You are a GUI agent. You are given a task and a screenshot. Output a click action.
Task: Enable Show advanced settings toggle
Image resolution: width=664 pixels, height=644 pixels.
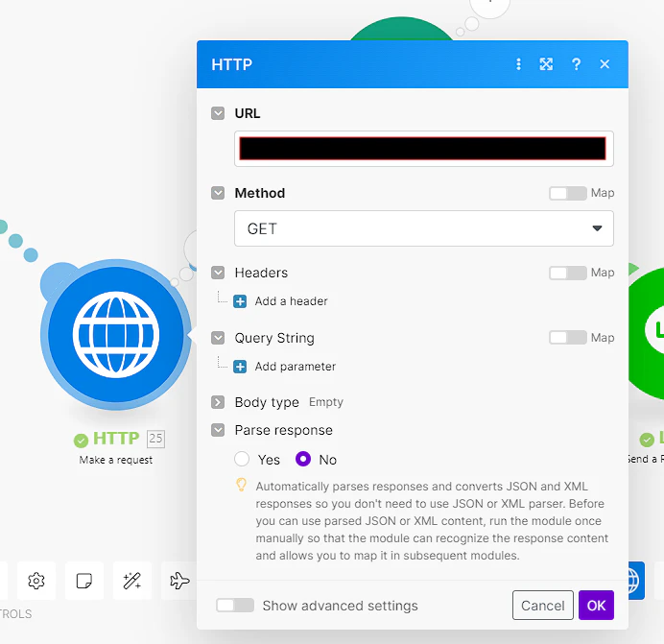(x=235, y=606)
